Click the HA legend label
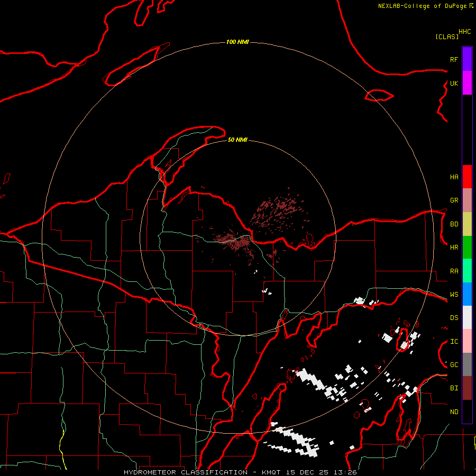This screenshot has height=476, width=476. coord(454,177)
